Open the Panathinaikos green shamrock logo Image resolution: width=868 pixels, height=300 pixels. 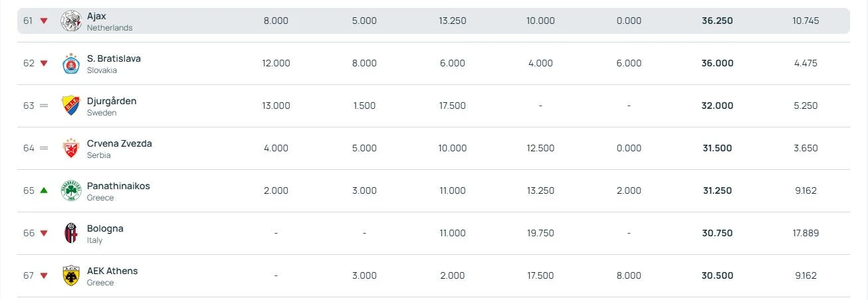(x=70, y=191)
